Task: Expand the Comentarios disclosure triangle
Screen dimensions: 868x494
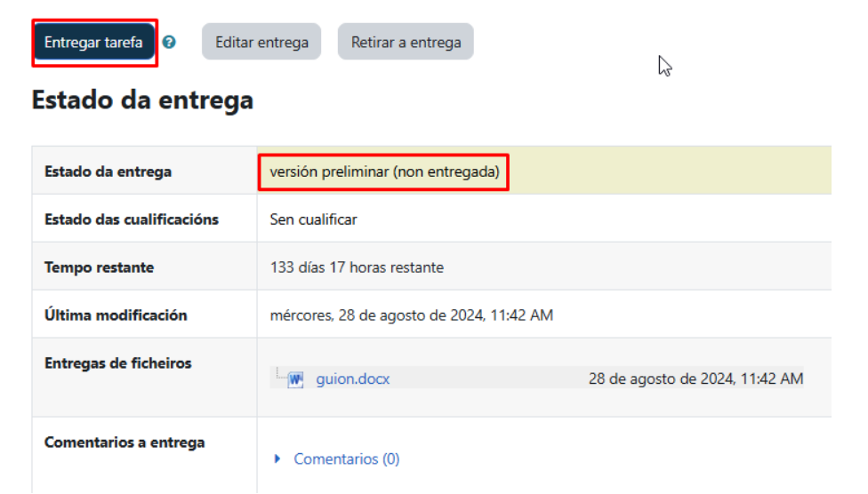Action: (x=277, y=459)
